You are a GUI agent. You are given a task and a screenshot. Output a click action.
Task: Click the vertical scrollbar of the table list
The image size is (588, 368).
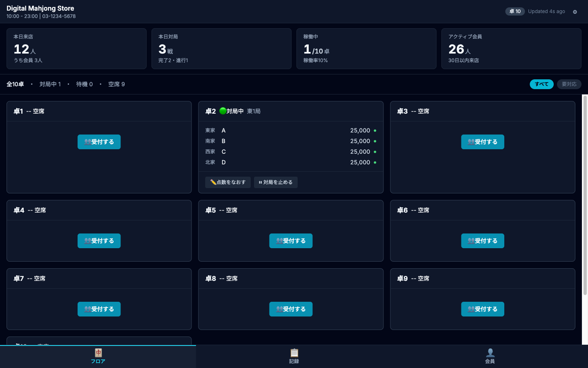pyautogui.click(x=585, y=195)
